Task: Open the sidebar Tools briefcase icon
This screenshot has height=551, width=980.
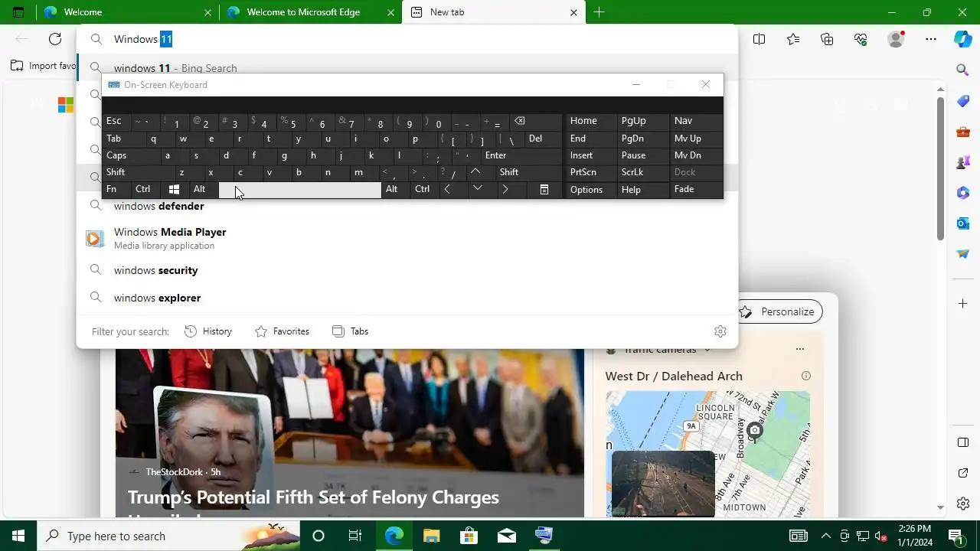Action: [963, 132]
